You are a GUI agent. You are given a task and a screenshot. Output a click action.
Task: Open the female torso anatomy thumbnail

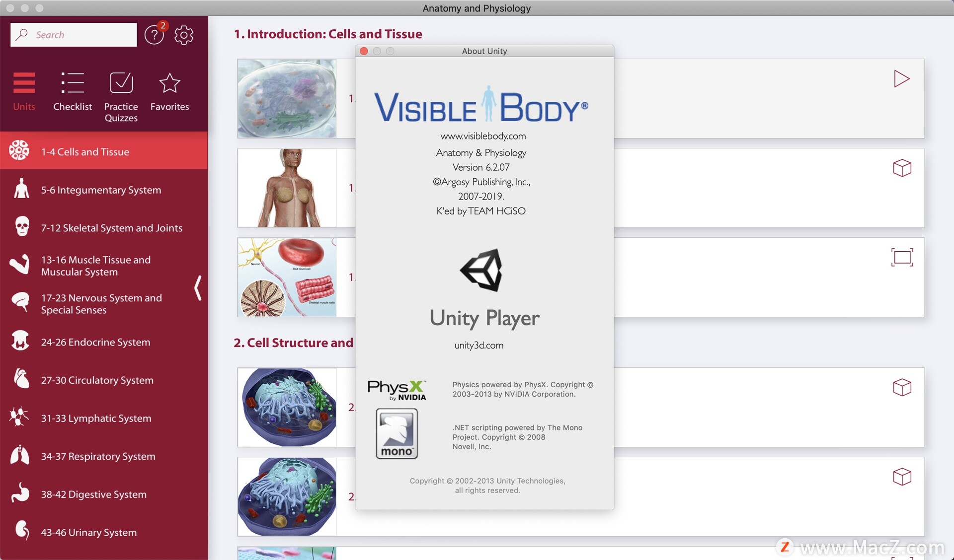(287, 188)
